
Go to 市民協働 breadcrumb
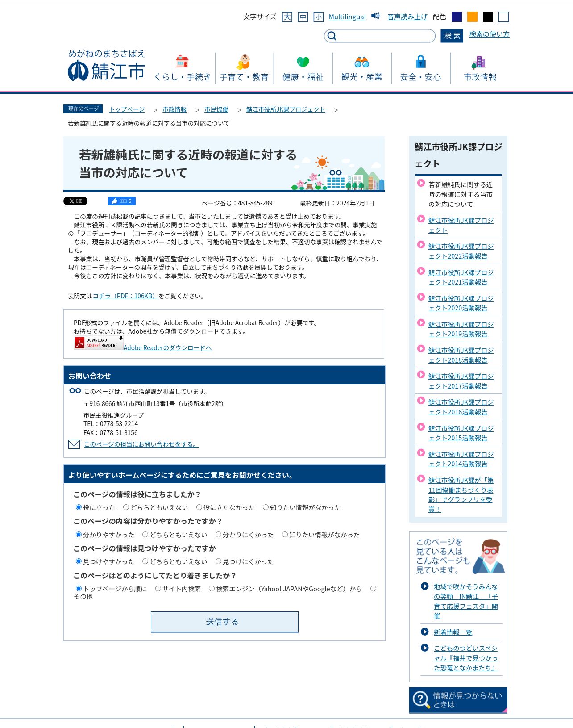pyautogui.click(x=216, y=109)
